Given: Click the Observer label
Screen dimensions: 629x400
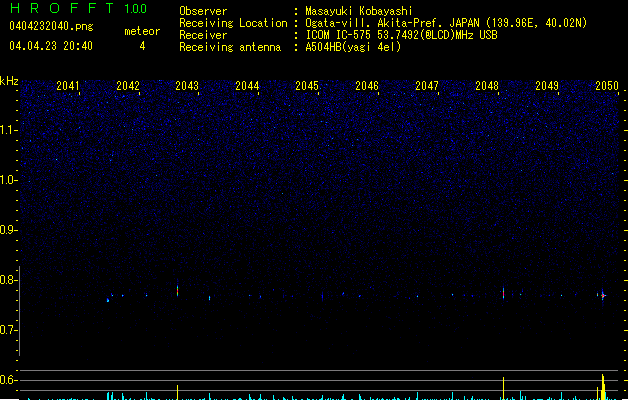Looking at the screenshot, I should (203, 11).
